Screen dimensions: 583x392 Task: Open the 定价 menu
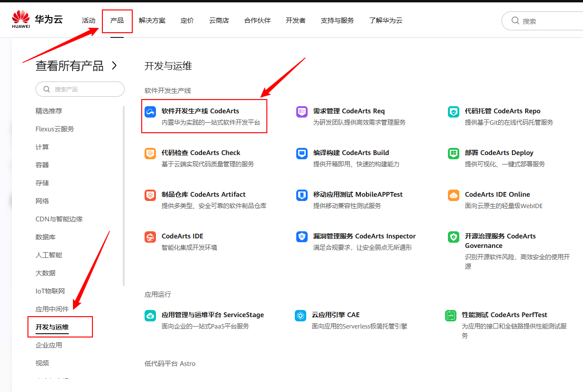tap(187, 20)
